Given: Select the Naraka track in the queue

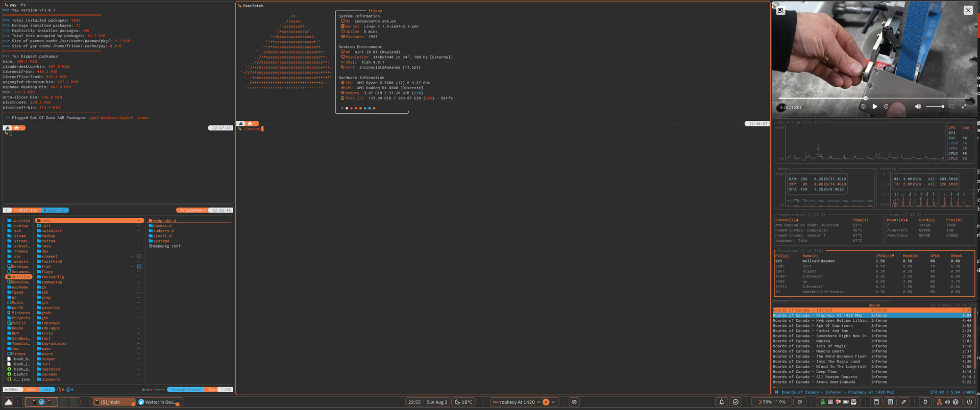Looking at the screenshot, I should tap(872, 341).
